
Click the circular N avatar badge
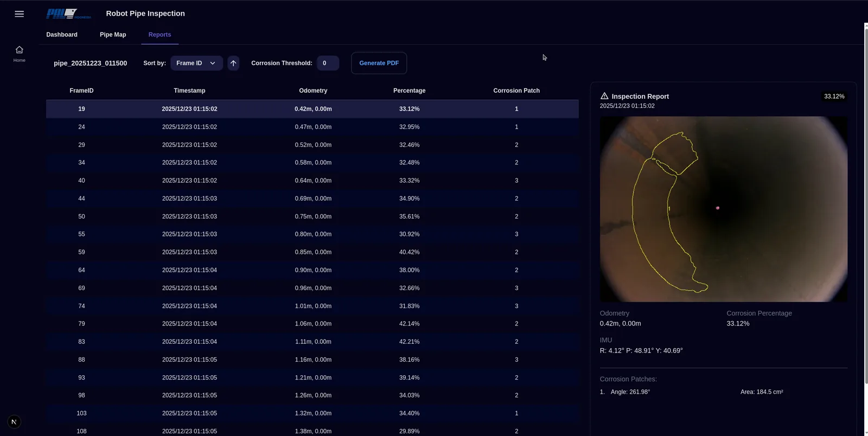pyautogui.click(x=14, y=422)
